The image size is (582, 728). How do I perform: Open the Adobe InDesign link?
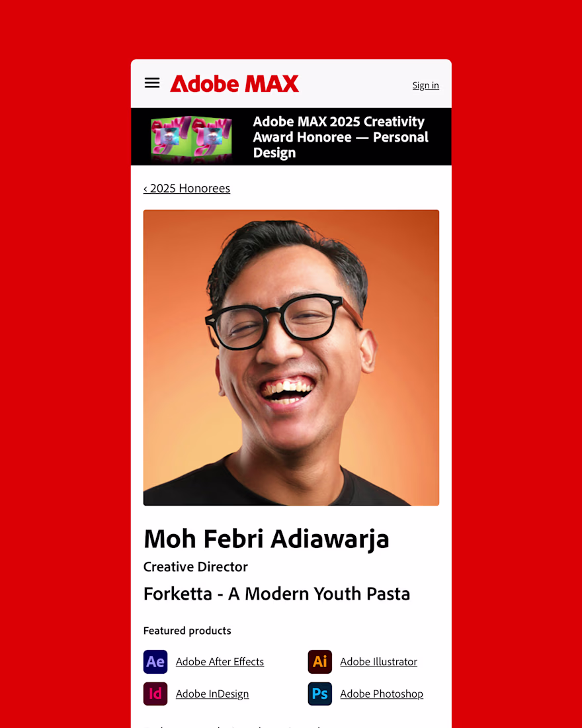pos(212,694)
